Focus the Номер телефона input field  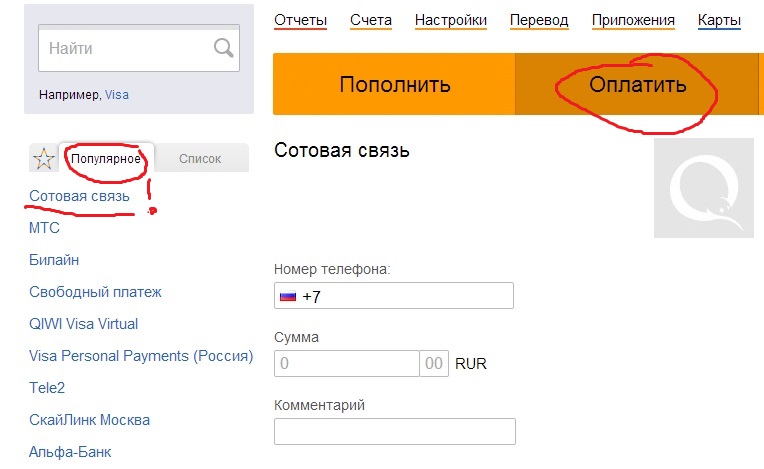[x=405, y=297]
